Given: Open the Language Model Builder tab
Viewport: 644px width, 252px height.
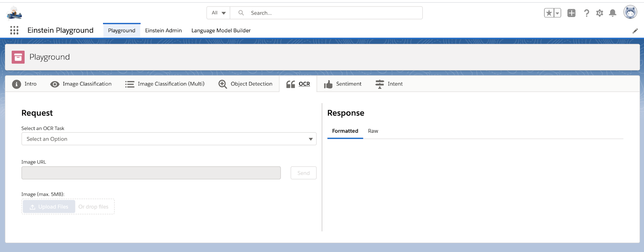Looking at the screenshot, I should [221, 31].
